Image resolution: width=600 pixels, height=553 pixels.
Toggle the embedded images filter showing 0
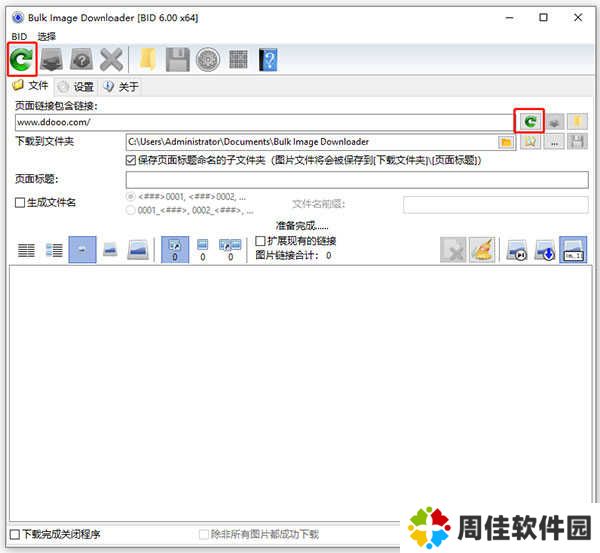click(202, 250)
